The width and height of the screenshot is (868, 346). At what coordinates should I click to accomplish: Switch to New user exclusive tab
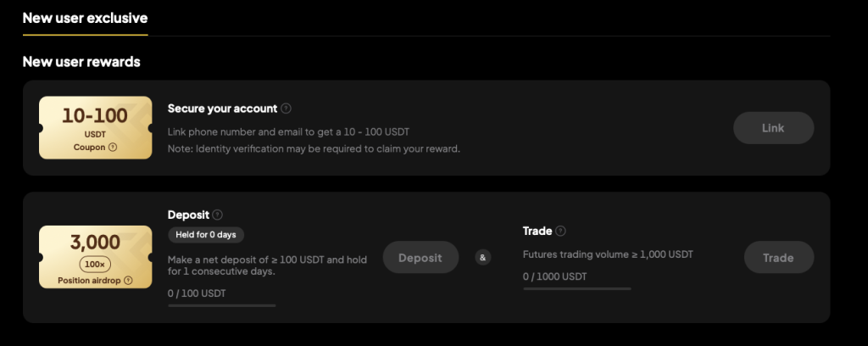click(x=85, y=18)
